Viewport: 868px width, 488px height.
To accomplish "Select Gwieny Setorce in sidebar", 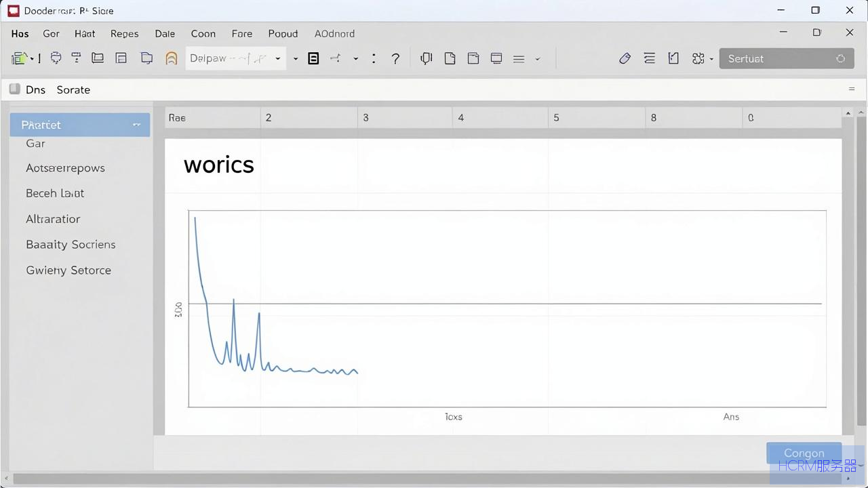I will (x=68, y=270).
